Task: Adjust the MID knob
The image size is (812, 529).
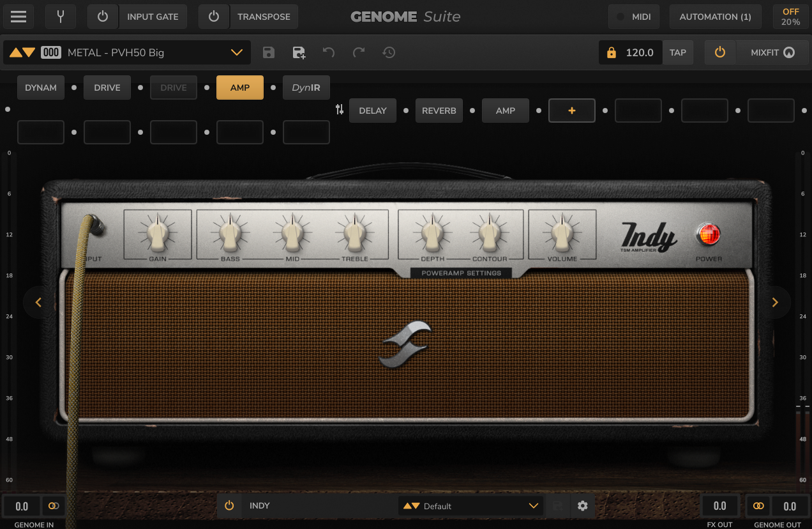Action: tap(292, 233)
